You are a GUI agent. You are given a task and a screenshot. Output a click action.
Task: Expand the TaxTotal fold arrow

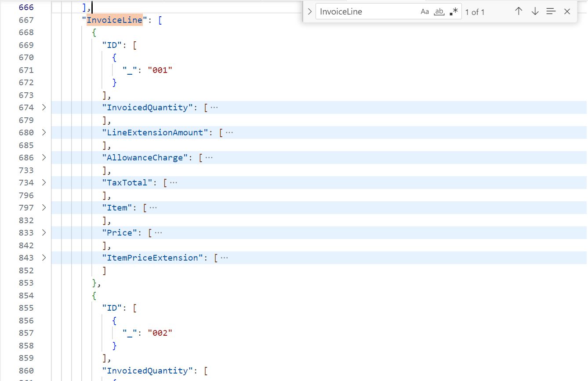click(x=44, y=182)
